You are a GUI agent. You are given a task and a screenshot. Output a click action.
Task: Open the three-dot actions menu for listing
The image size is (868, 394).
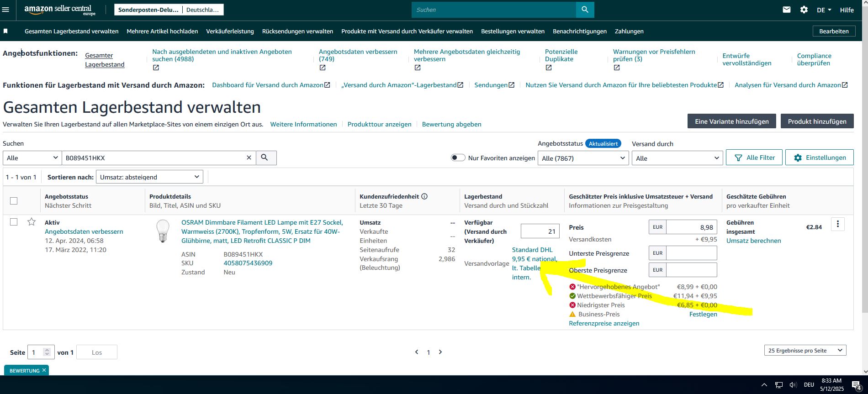[837, 224]
